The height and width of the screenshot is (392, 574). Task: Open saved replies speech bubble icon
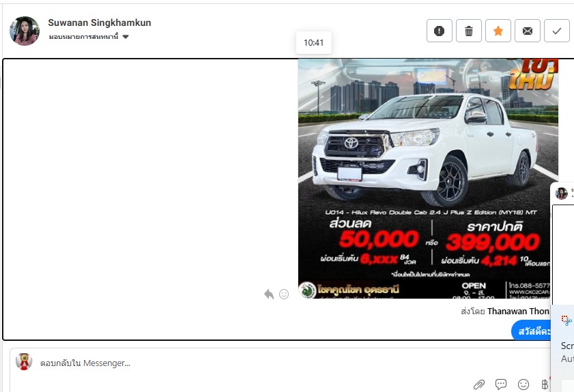[501, 384]
